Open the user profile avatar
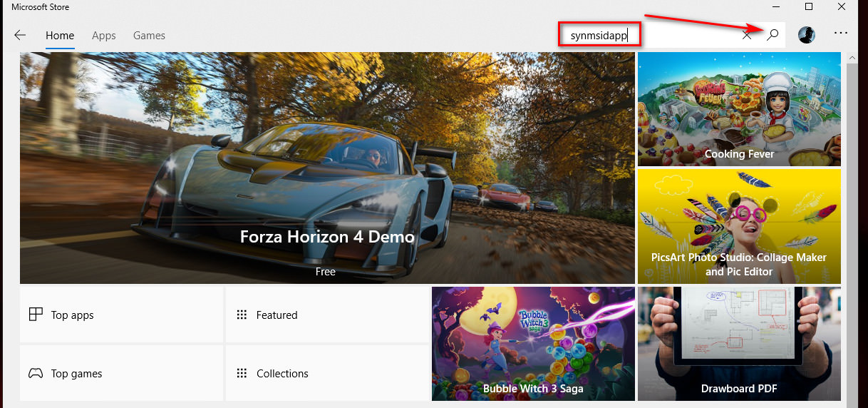Image resolution: width=868 pixels, height=408 pixels. (x=807, y=35)
